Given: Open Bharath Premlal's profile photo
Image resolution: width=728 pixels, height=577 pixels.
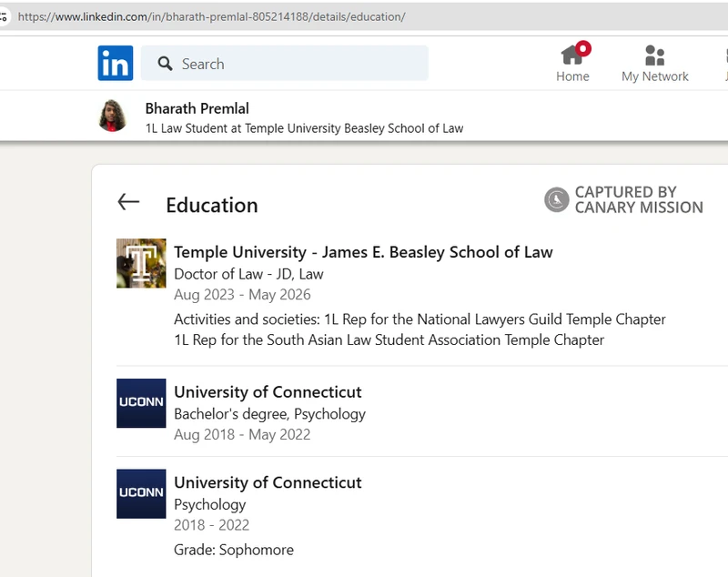Looking at the screenshot, I should (113, 116).
